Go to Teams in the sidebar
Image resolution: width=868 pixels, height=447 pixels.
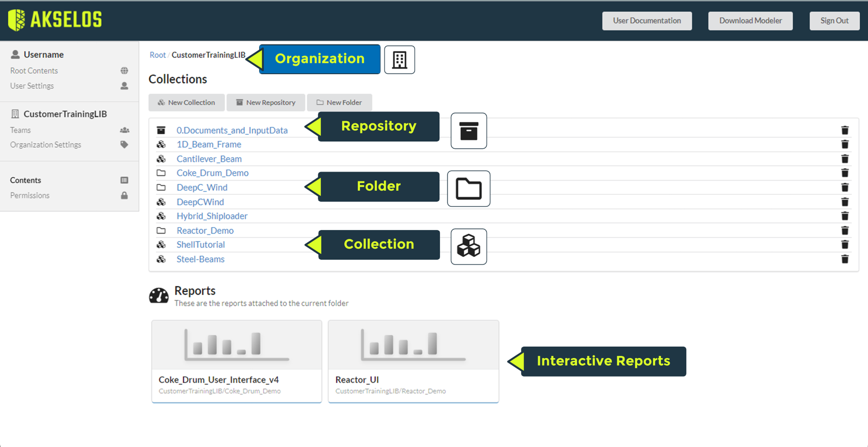20,130
